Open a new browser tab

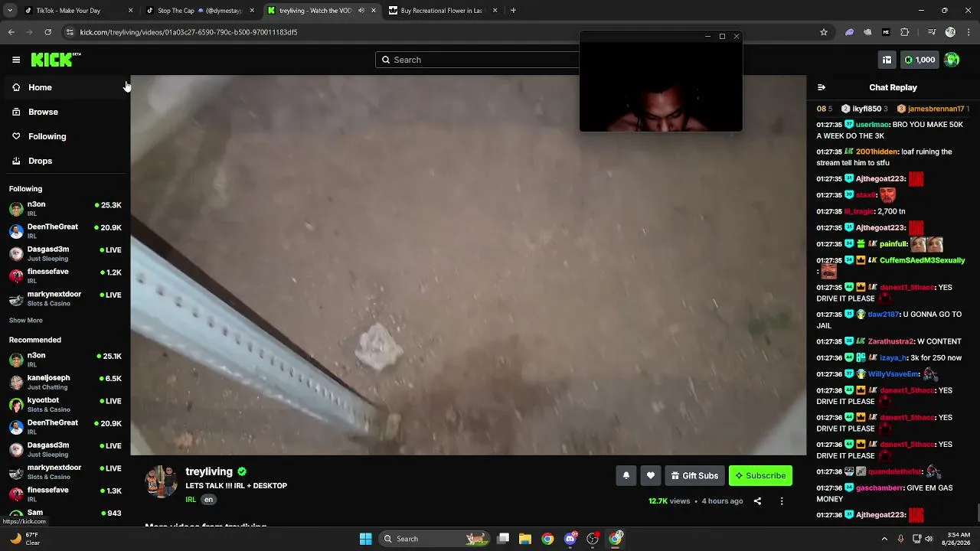tap(513, 11)
